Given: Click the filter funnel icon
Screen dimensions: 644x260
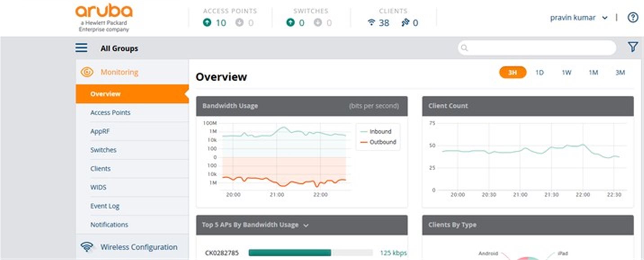Looking at the screenshot, I should coord(633,47).
